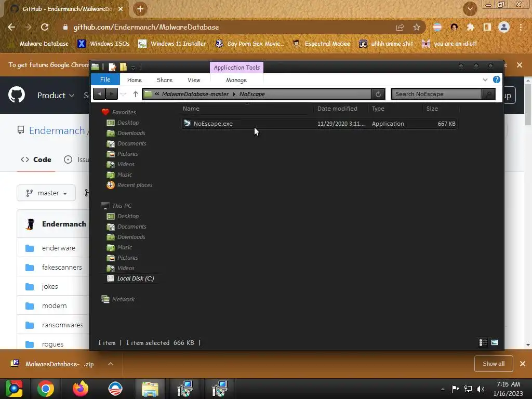Open Explorer Help question mark icon
The image size is (532, 399).
point(496,79)
